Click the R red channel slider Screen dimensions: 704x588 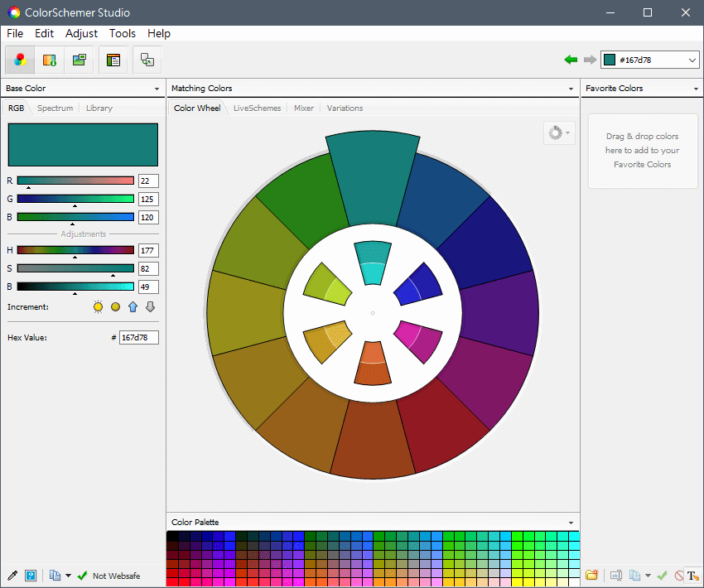(x=75, y=181)
